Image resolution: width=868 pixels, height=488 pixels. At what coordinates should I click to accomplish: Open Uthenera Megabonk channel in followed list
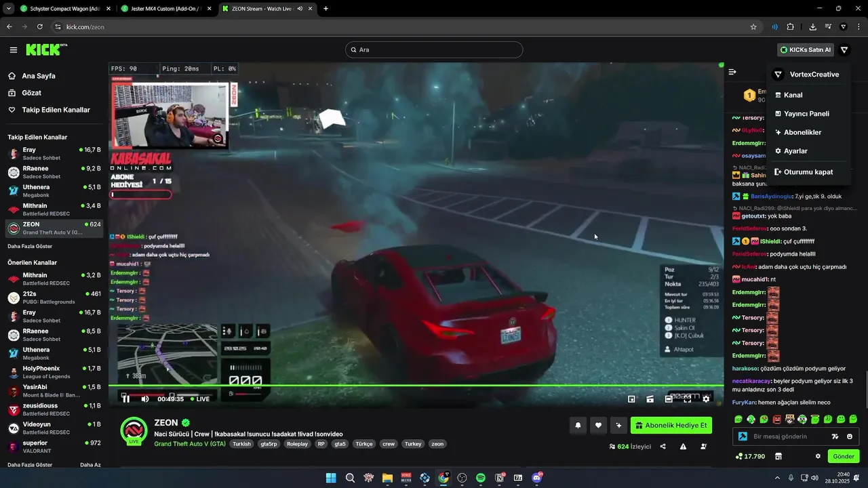coord(54,190)
